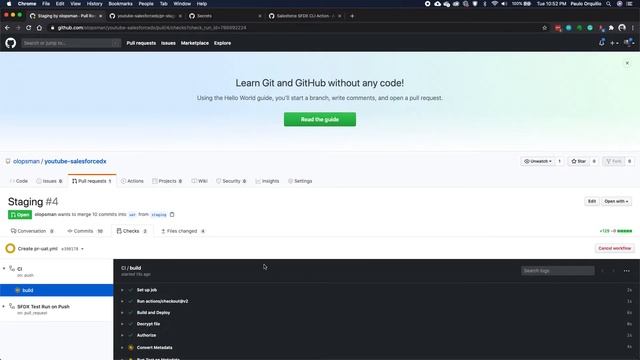Screen dimensions: 640x360
Task: Open the Apple menu
Action: click(x=9, y=4)
